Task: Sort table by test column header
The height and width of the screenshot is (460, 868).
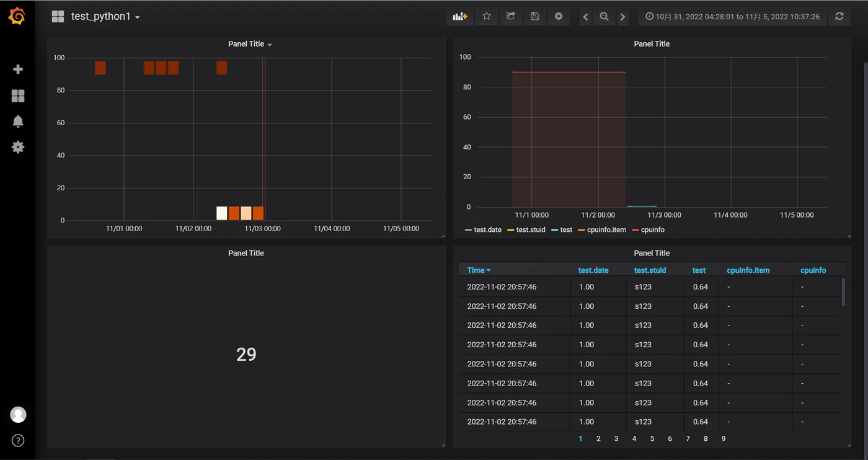Action: 699,270
